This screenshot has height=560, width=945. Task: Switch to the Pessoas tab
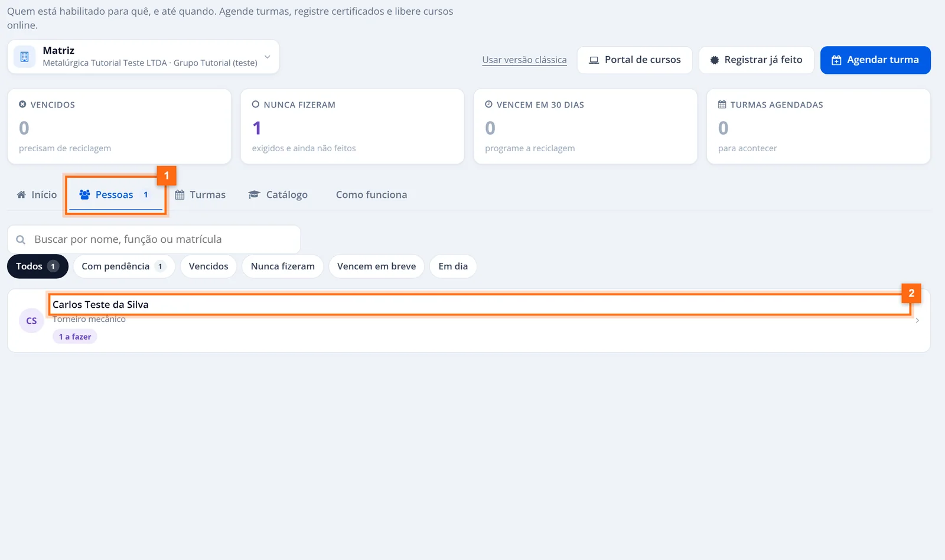point(115,195)
